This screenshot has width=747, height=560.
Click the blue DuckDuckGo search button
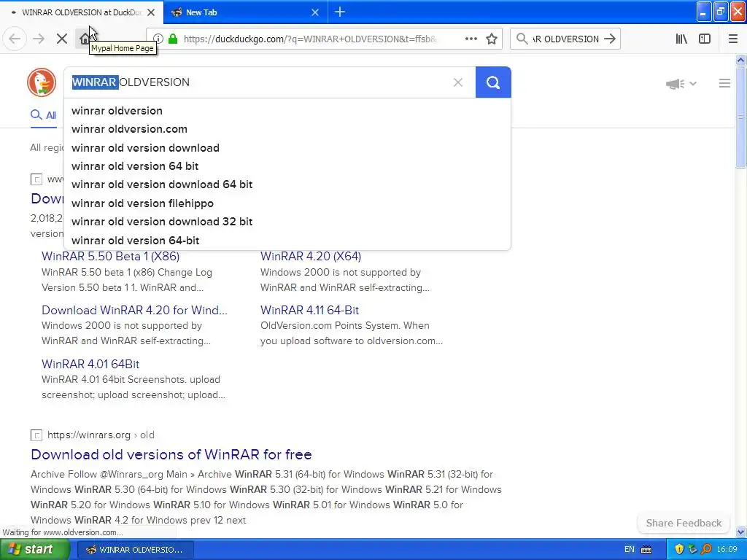tap(493, 82)
